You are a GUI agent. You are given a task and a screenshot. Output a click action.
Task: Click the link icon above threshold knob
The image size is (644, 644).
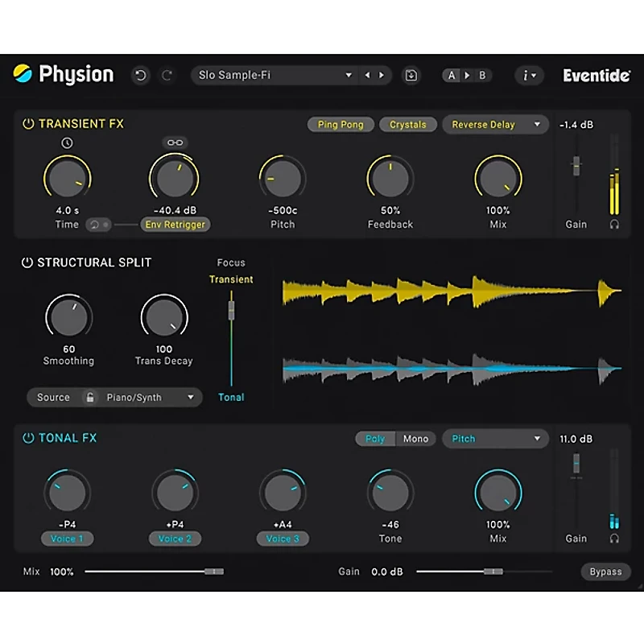click(x=175, y=142)
